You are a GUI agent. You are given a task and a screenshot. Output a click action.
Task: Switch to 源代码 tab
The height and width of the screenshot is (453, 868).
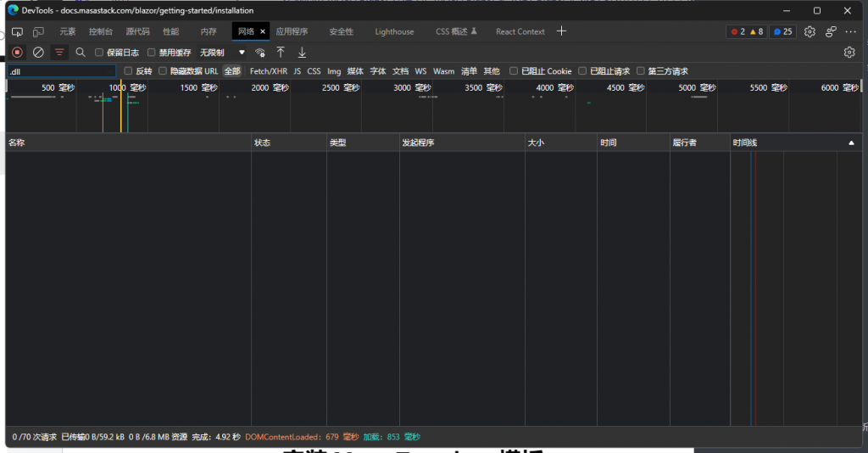(x=137, y=31)
